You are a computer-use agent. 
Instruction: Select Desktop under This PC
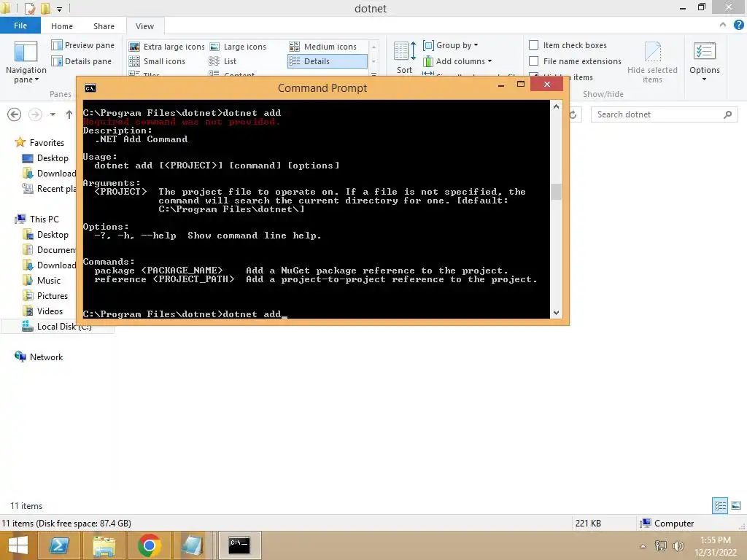click(x=46, y=235)
